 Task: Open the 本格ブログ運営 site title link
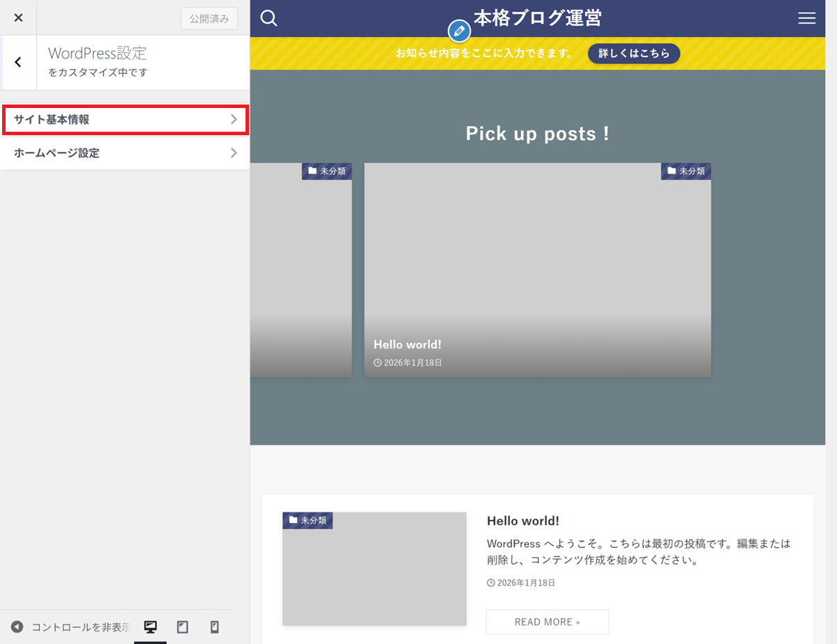pos(537,18)
